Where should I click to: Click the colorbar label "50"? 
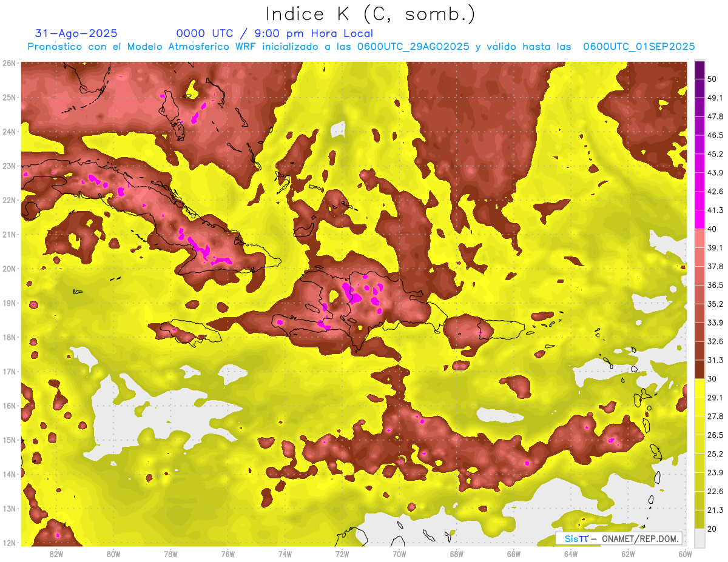pyautogui.click(x=712, y=79)
